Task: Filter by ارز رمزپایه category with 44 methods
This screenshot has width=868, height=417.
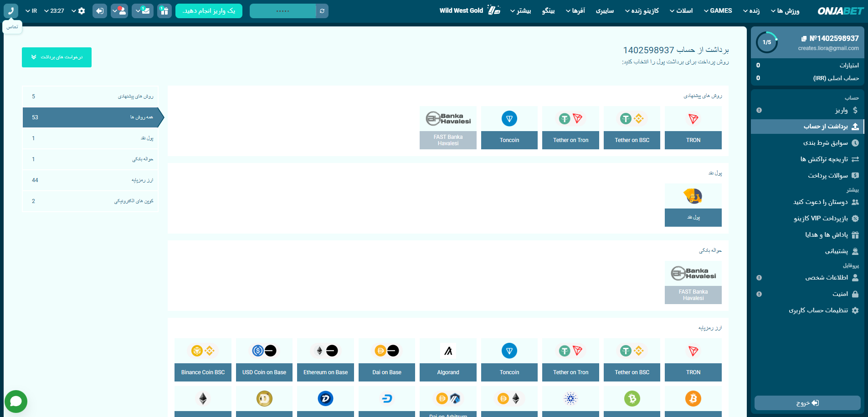Action: 91,180
